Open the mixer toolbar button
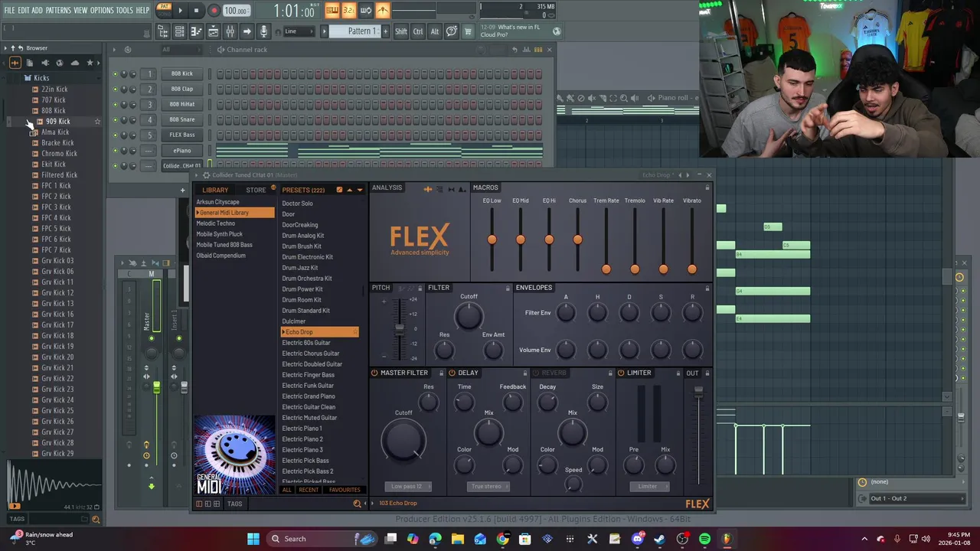This screenshot has height=551, width=980. tap(230, 31)
